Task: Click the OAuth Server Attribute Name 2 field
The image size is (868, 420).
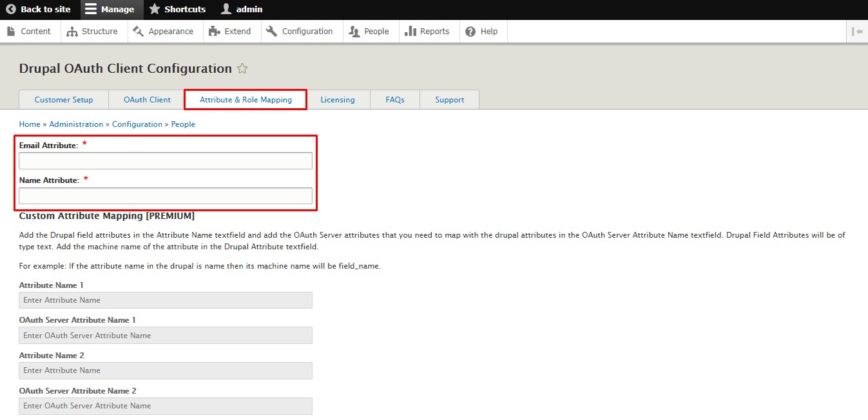Action: [166, 406]
